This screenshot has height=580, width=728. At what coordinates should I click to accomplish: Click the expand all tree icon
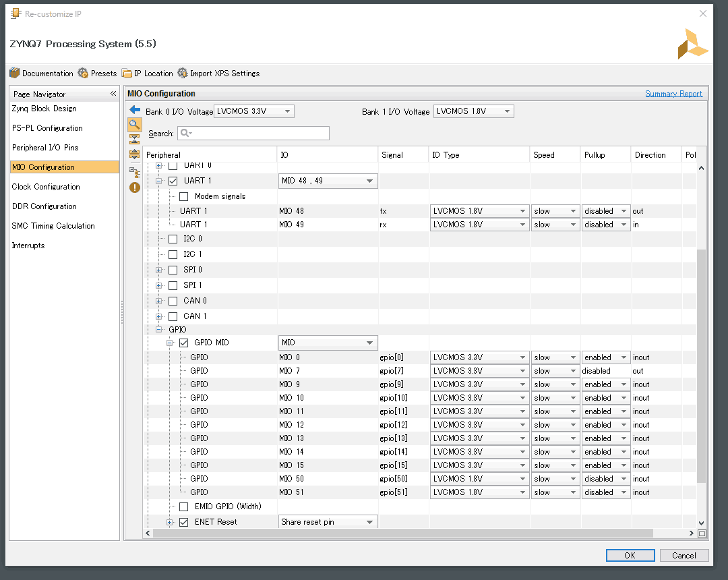pyautogui.click(x=135, y=154)
